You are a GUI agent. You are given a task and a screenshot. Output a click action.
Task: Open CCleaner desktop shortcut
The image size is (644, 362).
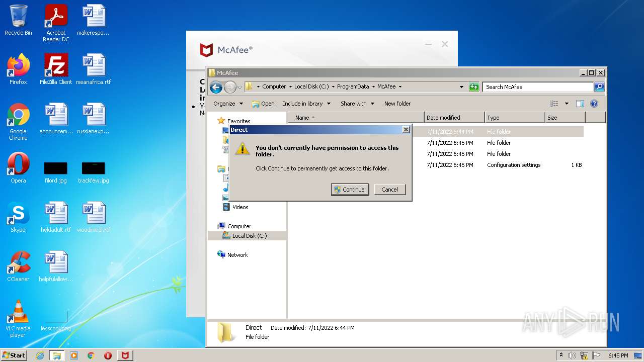coord(18,266)
